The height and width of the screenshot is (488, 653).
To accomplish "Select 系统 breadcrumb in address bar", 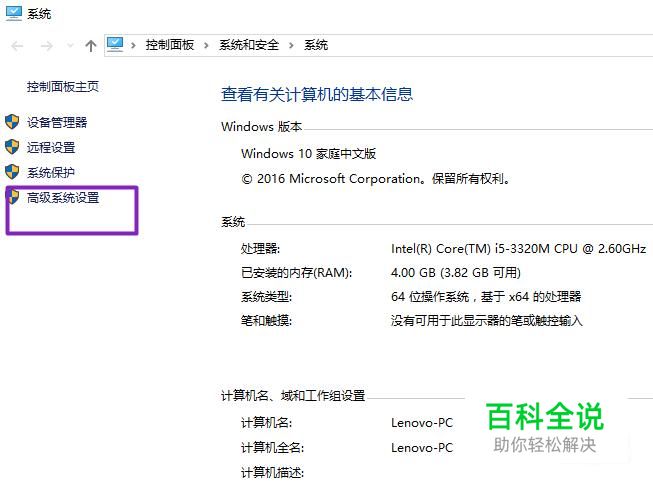I will (316, 45).
